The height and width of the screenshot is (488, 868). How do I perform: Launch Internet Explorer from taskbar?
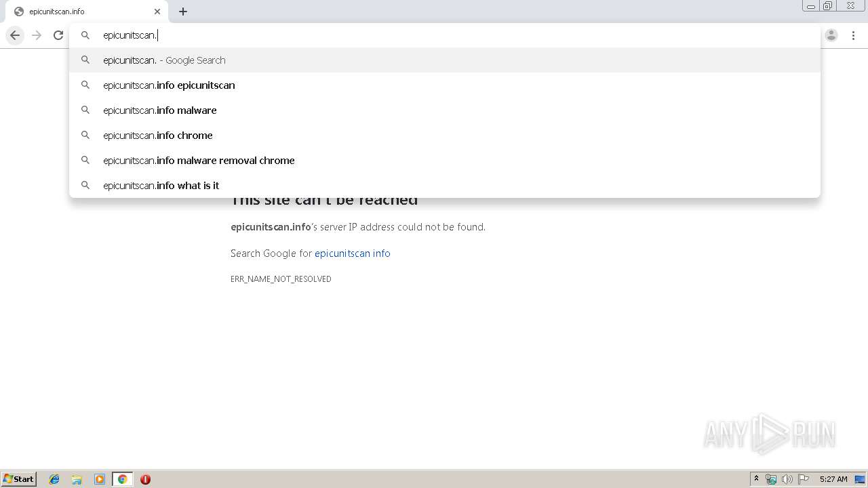(54, 479)
